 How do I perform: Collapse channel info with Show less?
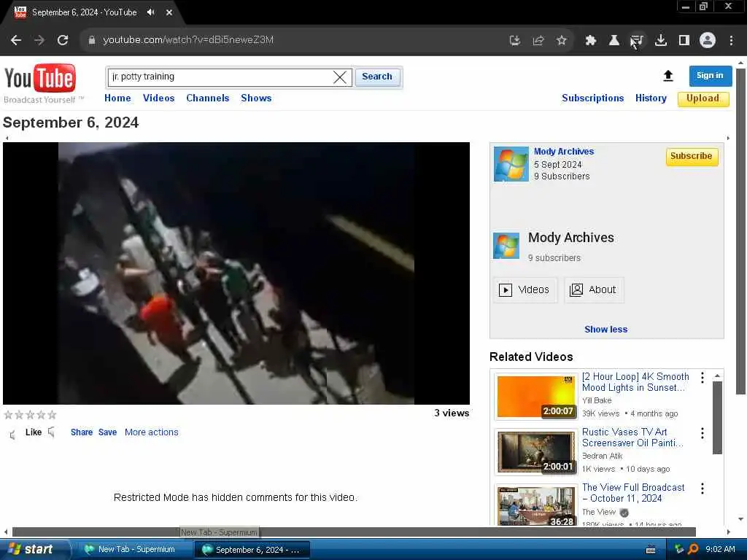(606, 330)
